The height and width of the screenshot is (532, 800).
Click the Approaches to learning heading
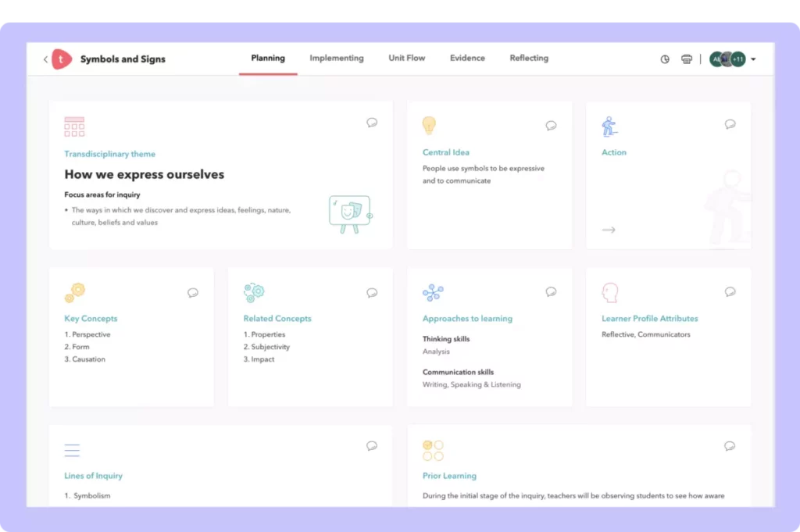467,319
